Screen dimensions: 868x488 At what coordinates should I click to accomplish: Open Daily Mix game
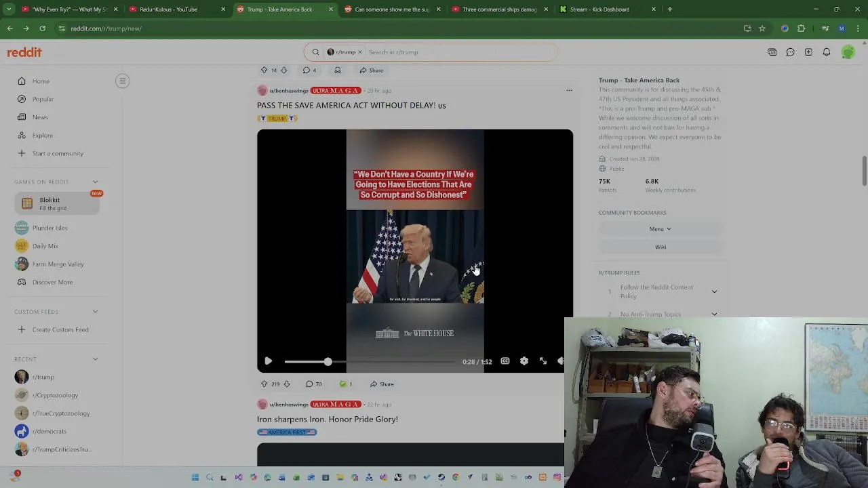[45, 246]
